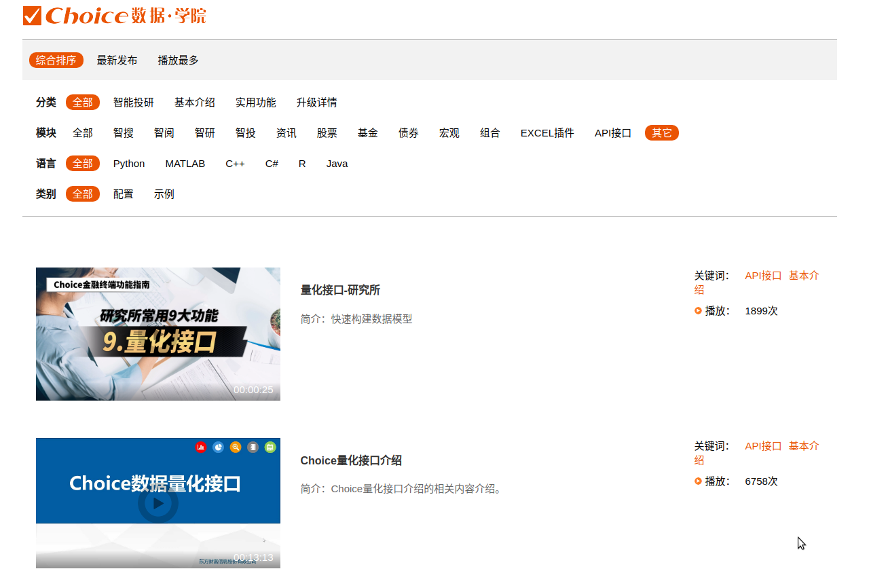Viewport: 869px width, 588px height.
Task: Open the Choice数据量化接口 video thumbnail
Action: point(158,502)
